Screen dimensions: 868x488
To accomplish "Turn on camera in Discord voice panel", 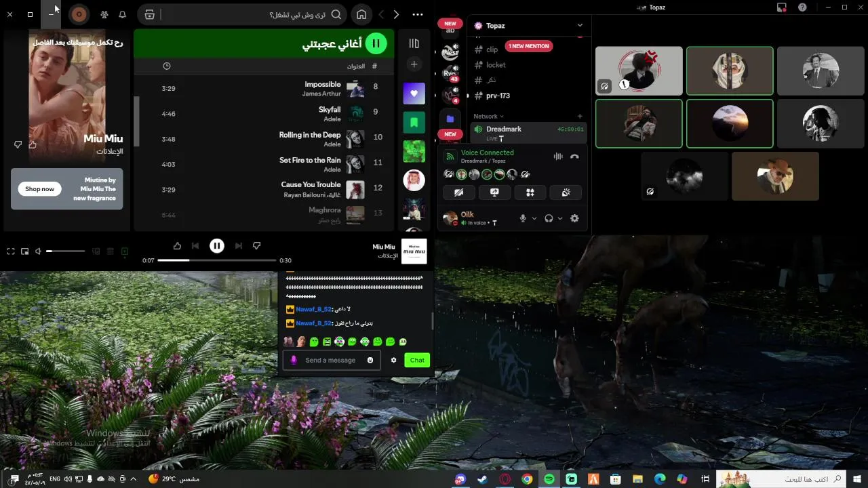I will point(459,192).
